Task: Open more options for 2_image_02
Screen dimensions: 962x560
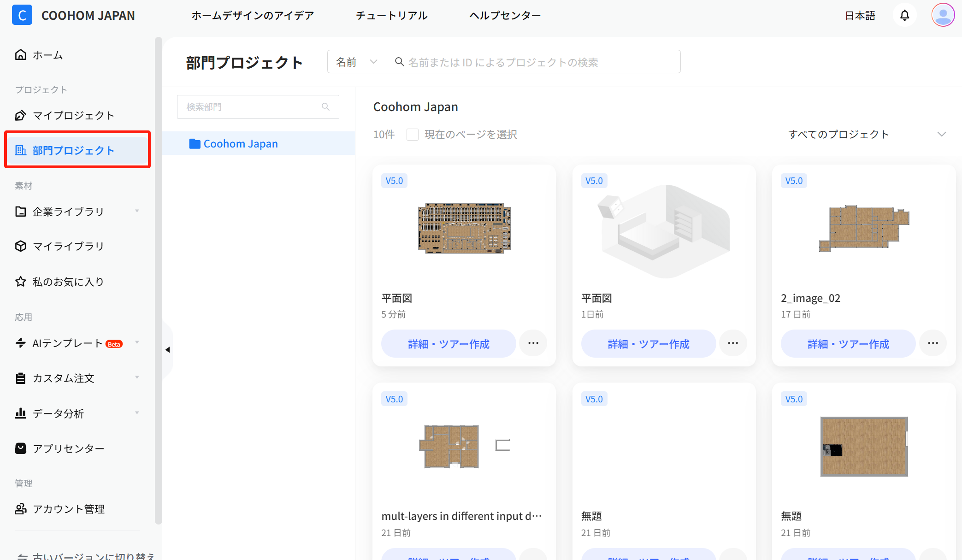Action: (x=933, y=343)
